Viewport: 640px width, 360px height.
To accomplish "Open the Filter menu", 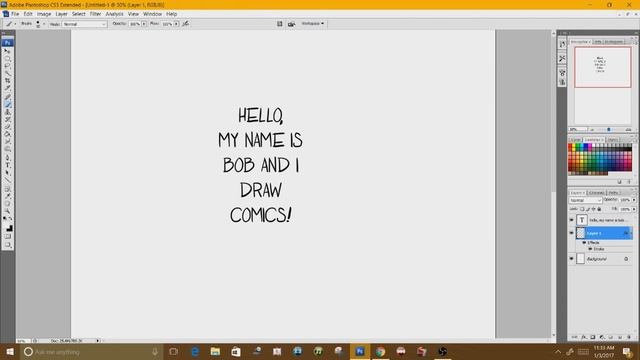I will click(x=95, y=14).
